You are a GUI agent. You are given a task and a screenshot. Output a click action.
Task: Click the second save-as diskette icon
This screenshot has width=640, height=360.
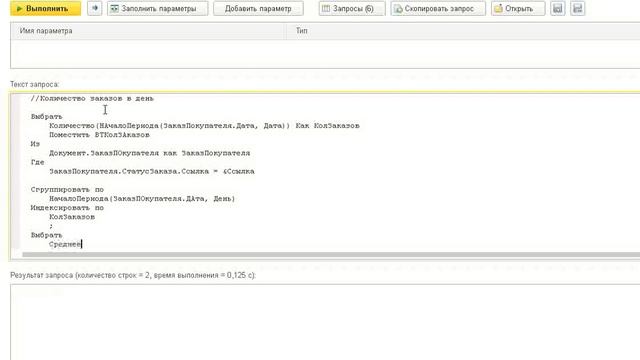[578, 9]
